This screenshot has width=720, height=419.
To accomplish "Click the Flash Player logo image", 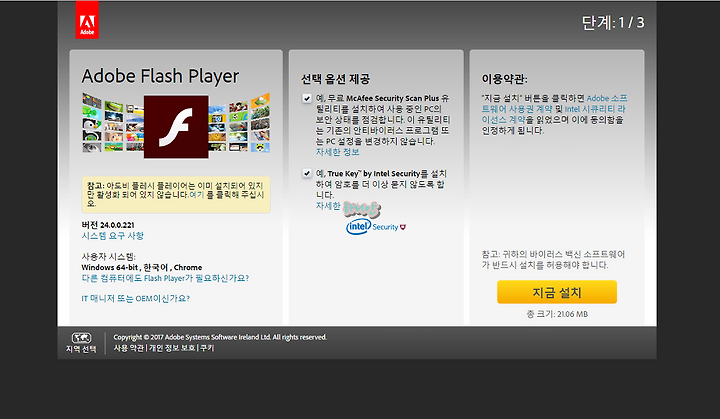I will 176,127.
